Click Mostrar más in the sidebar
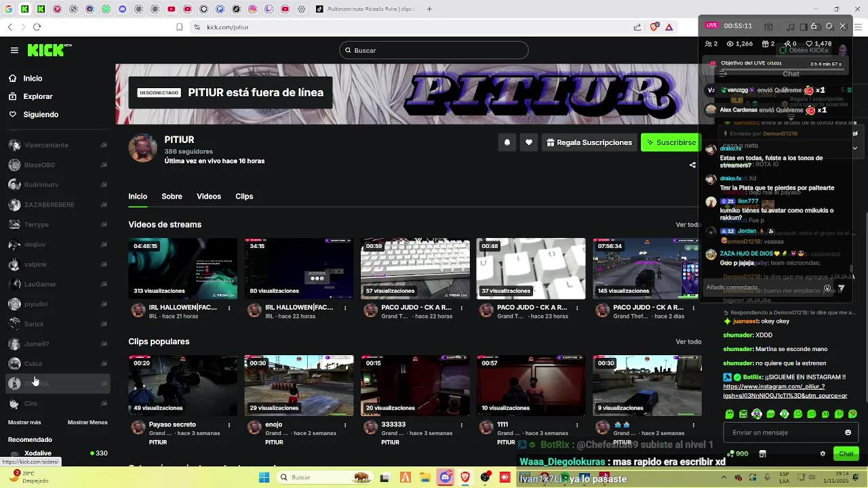868x488 pixels. (x=24, y=422)
